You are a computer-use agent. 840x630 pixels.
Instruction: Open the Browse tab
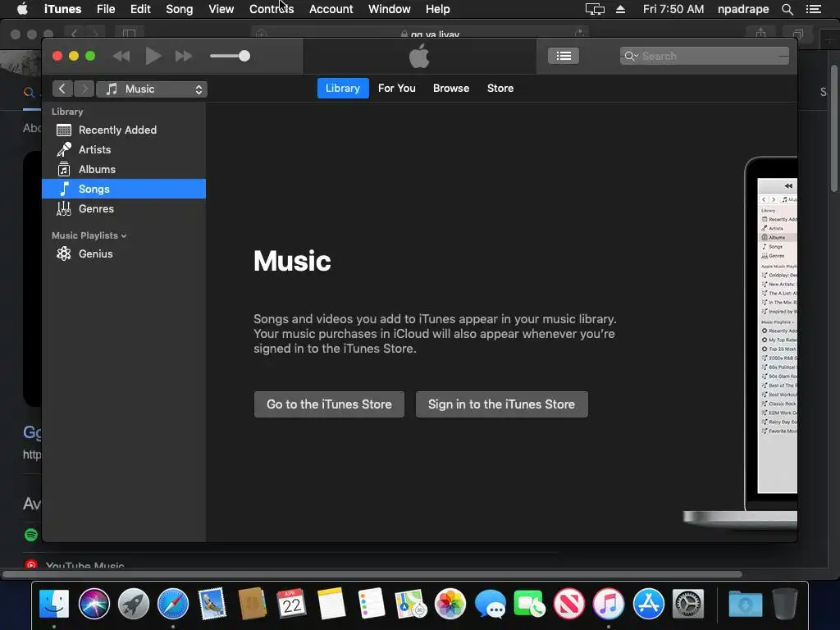click(x=451, y=89)
